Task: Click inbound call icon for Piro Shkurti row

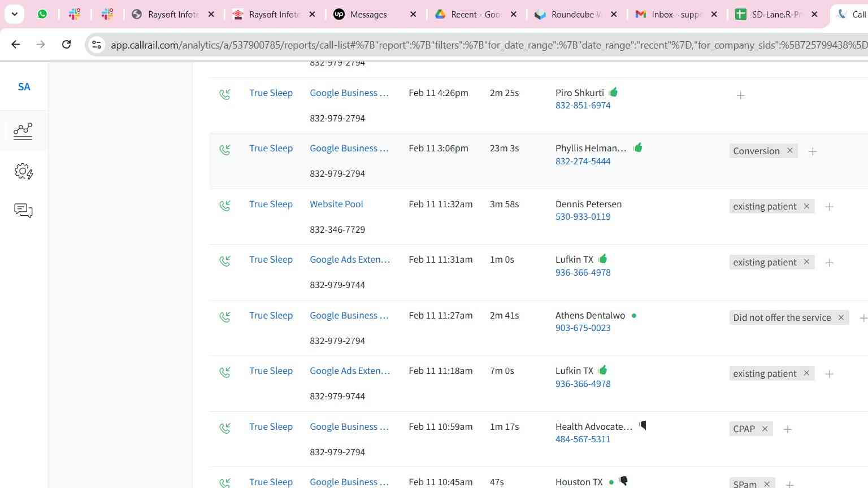Action: [225, 94]
